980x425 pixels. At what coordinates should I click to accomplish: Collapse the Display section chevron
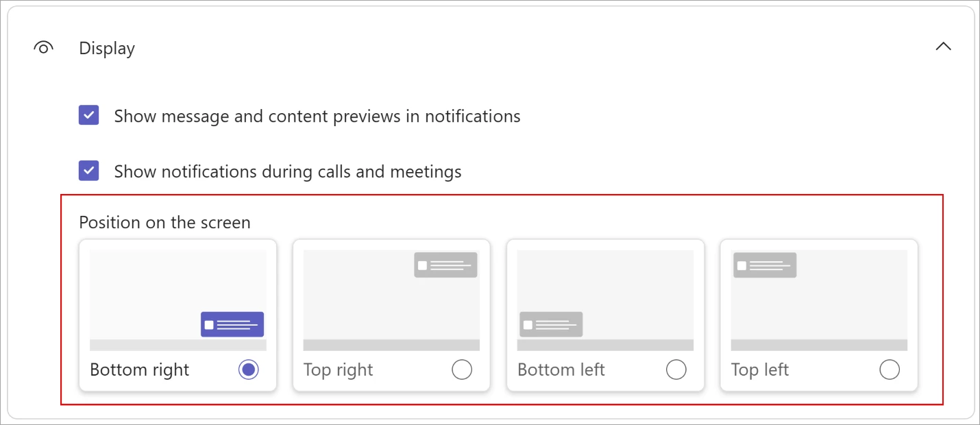point(943,47)
